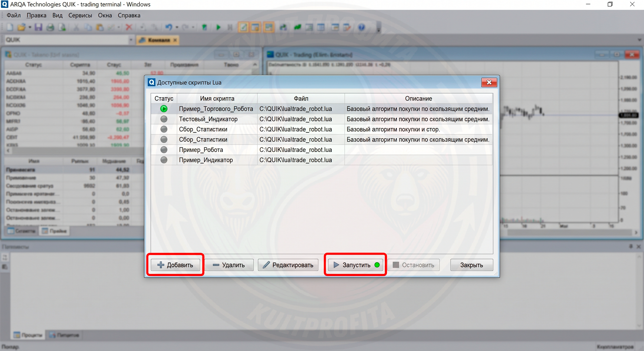Click the green play triangle in main toolbar
644x351 pixels.
click(x=218, y=27)
